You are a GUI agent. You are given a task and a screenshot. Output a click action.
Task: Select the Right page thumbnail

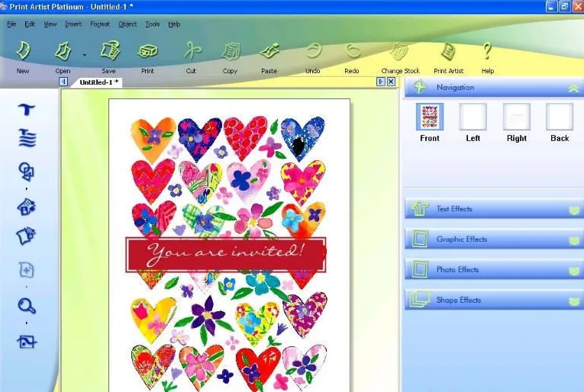pyautogui.click(x=517, y=117)
